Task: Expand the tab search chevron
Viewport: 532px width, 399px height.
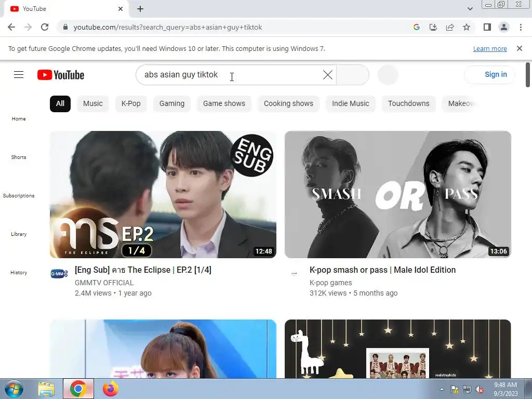Action: pyautogui.click(x=470, y=9)
